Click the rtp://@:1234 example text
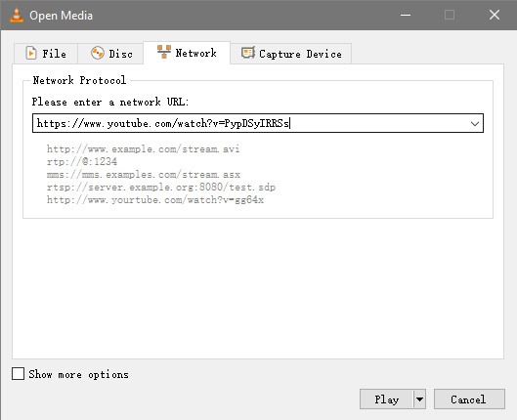 [82, 161]
